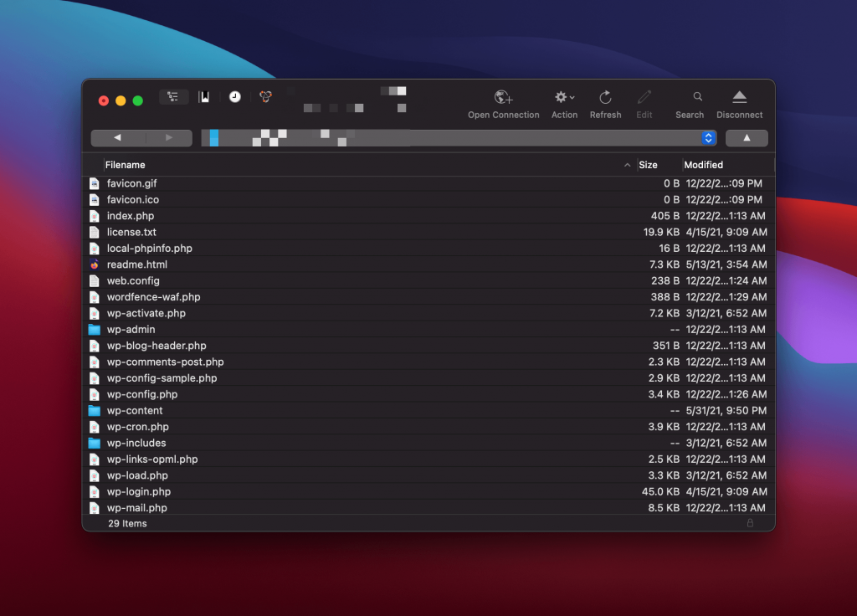857x616 pixels.
Task: Sort files by the Modified column
Action: click(x=703, y=165)
